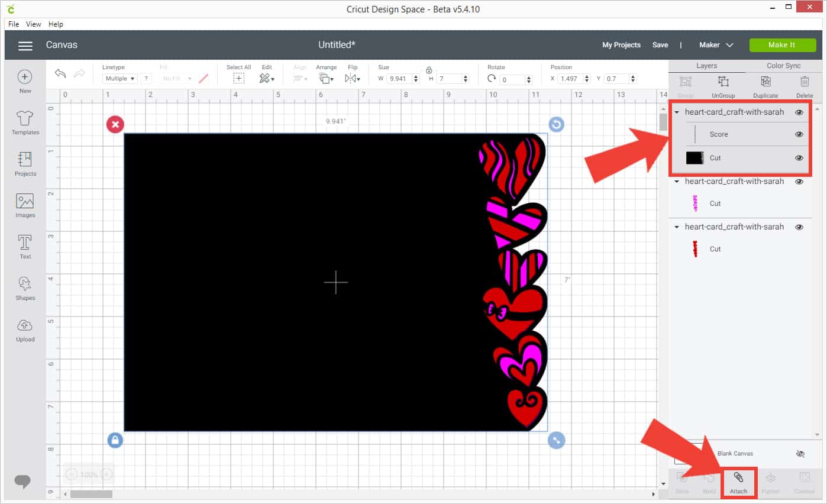Hide the first heart-card_craft-with-sarah group
The height and width of the screenshot is (504, 827).
pyautogui.click(x=799, y=112)
